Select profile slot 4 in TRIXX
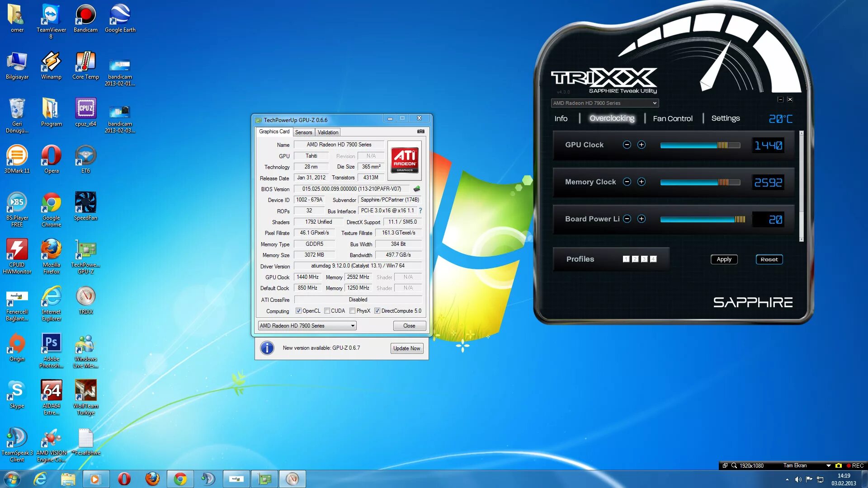This screenshot has height=488, width=868. click(653, 259)
